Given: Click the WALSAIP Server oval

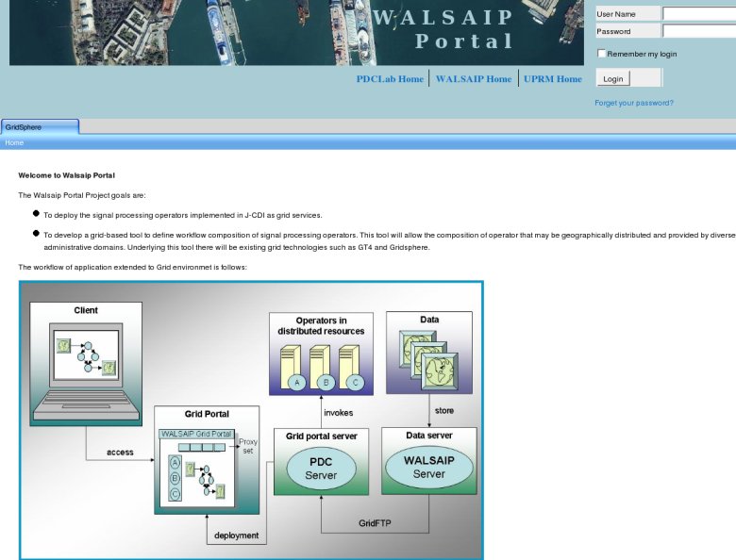Looking at the screenshot, I should coord(429,467).
